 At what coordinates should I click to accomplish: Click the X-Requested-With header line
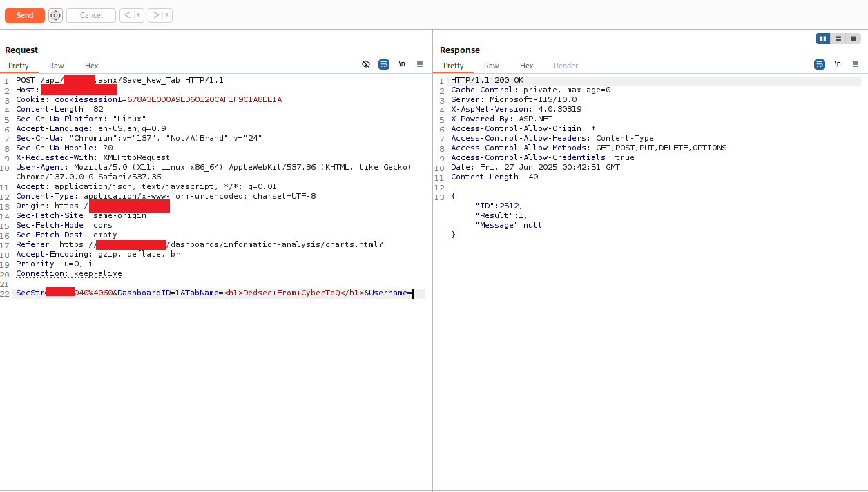93,157
